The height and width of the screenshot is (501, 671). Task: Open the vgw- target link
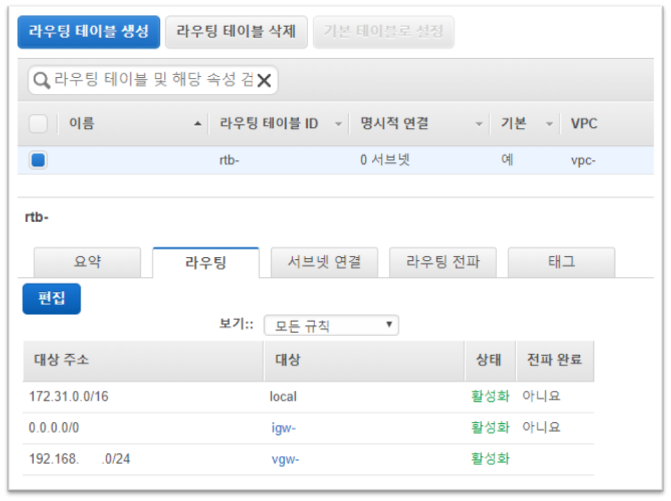click(285, 460)
